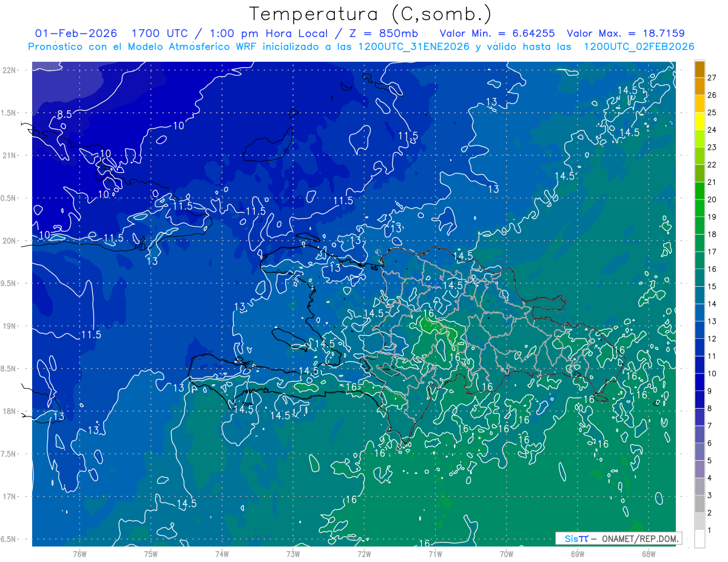Image resolution: width=728 pixels, height=562 pixels.
Task: Click the "17N" latitude axis label
Action: 8,497
